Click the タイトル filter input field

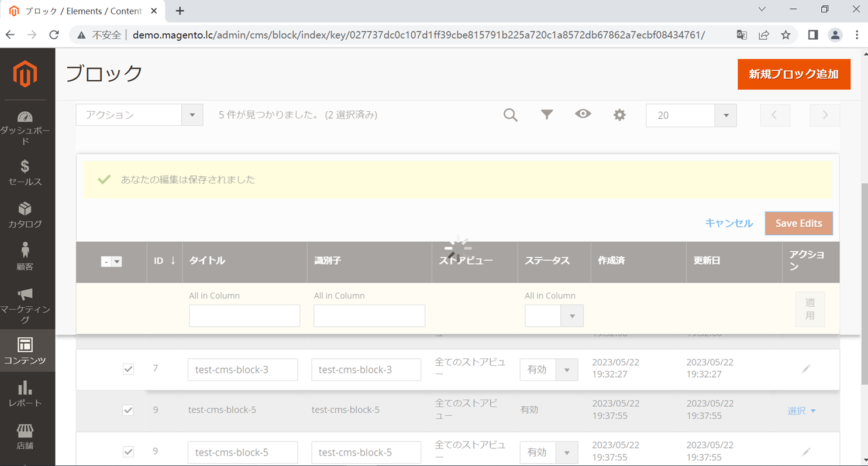point(244,316)
